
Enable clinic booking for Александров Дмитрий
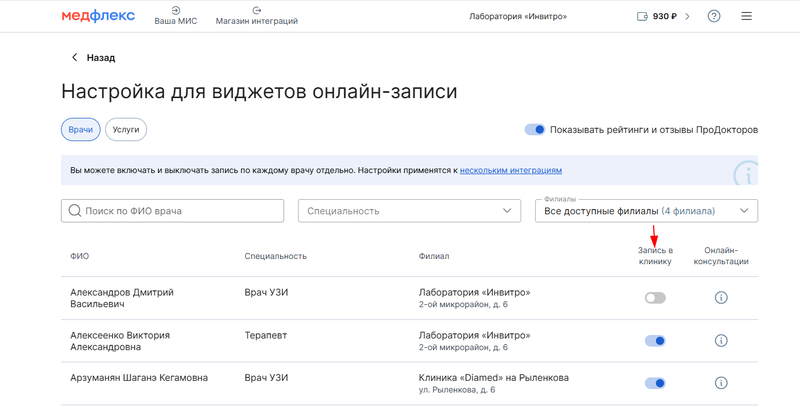pos(655,298)
